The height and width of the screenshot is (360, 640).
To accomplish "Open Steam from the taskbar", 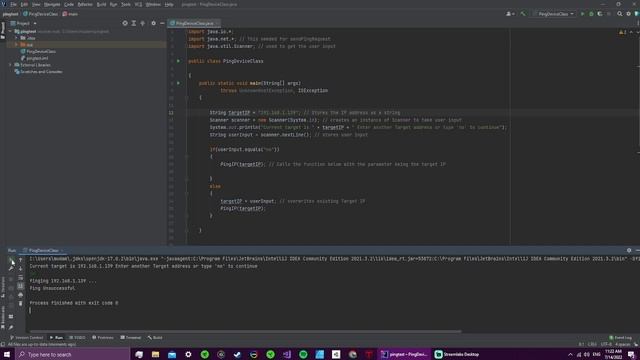I will 237,354.
